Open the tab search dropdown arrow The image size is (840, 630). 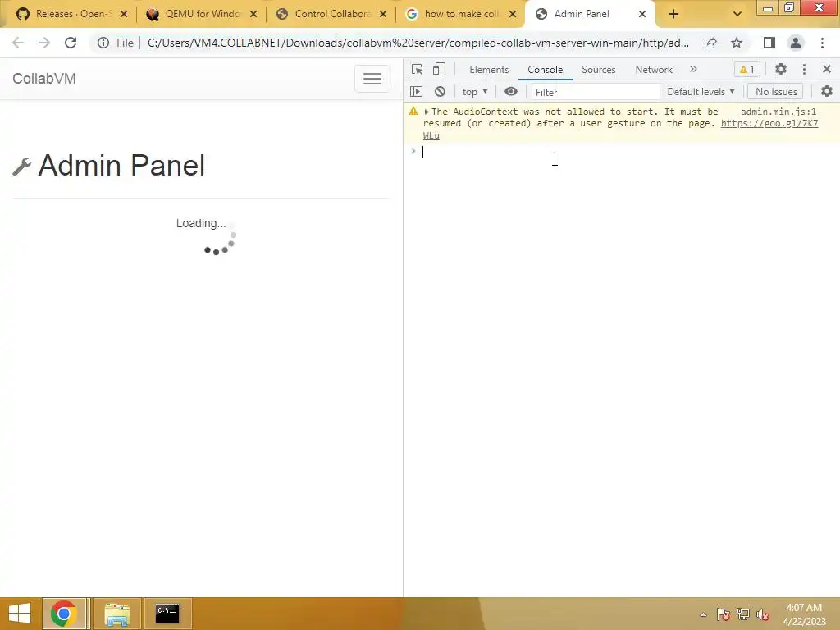tap(737, 14)
